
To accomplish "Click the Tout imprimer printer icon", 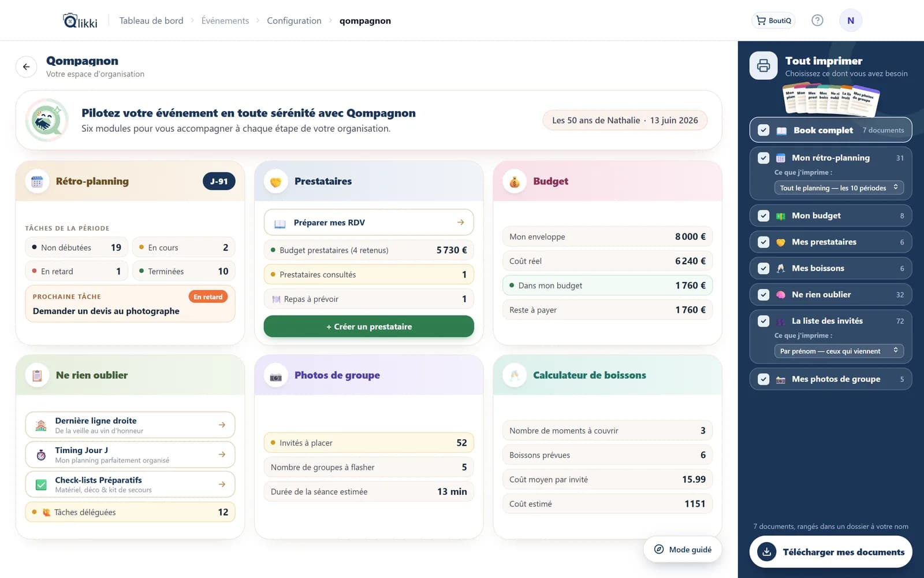I will click(x=763, y=65).
